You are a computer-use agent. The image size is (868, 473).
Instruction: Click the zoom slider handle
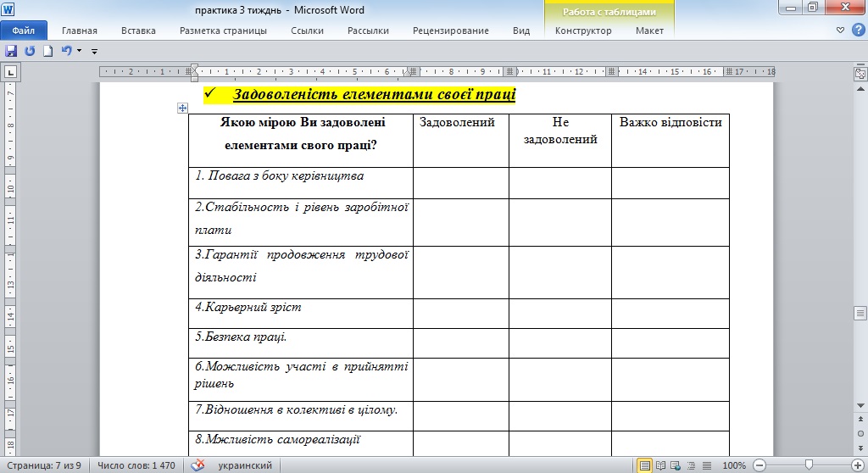[x=809, y=465]
